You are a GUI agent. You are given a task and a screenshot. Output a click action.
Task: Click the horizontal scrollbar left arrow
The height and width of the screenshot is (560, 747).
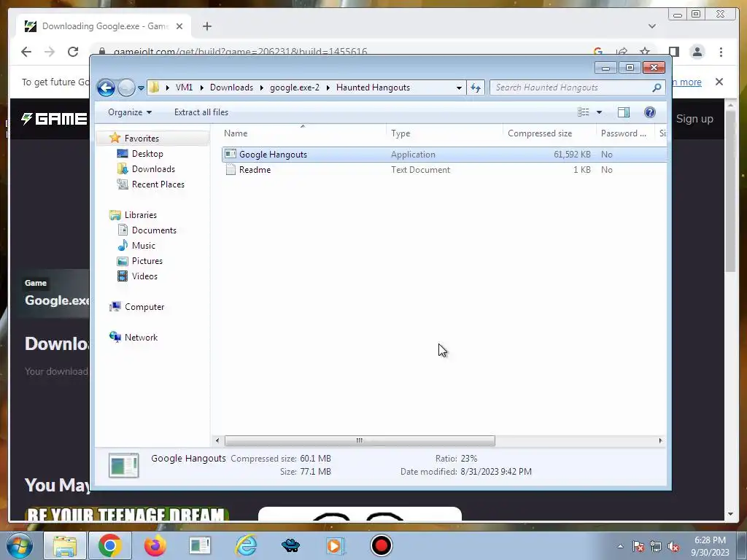click(x=217, y=440)
